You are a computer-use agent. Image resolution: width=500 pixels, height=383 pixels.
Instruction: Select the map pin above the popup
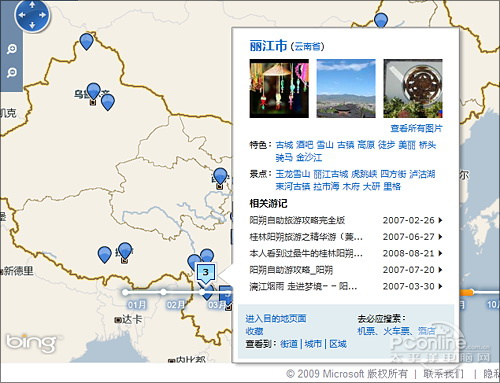(x=381, y=20)
